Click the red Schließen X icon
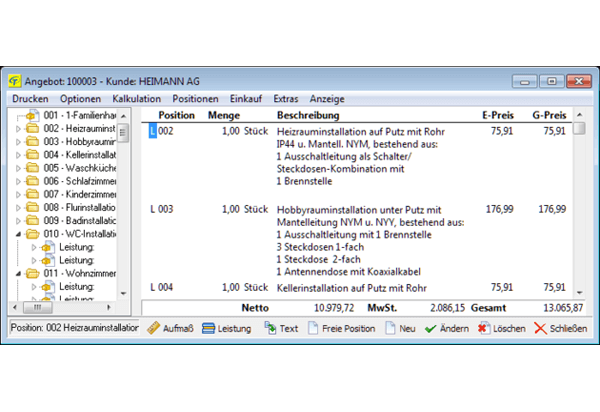Image resolution: width=600 pixels, height=412 pixels. coord(540,328)
